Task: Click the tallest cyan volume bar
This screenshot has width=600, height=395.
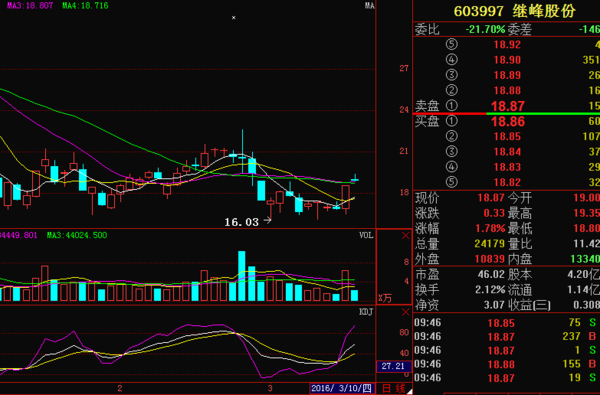Action: pyautogui.click(x=241, y=276)
